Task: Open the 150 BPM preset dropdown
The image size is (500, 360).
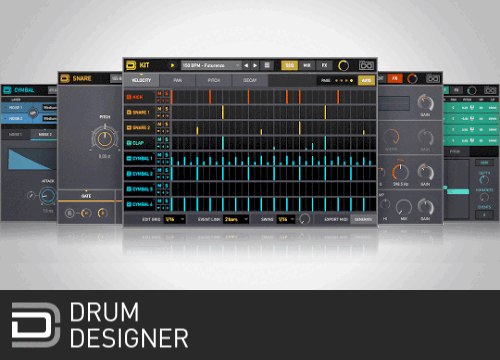Action: (x=211, y=65)
